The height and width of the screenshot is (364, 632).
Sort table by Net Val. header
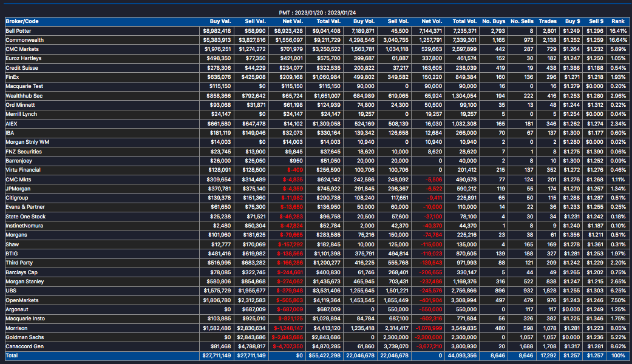[x=292, y=21]
